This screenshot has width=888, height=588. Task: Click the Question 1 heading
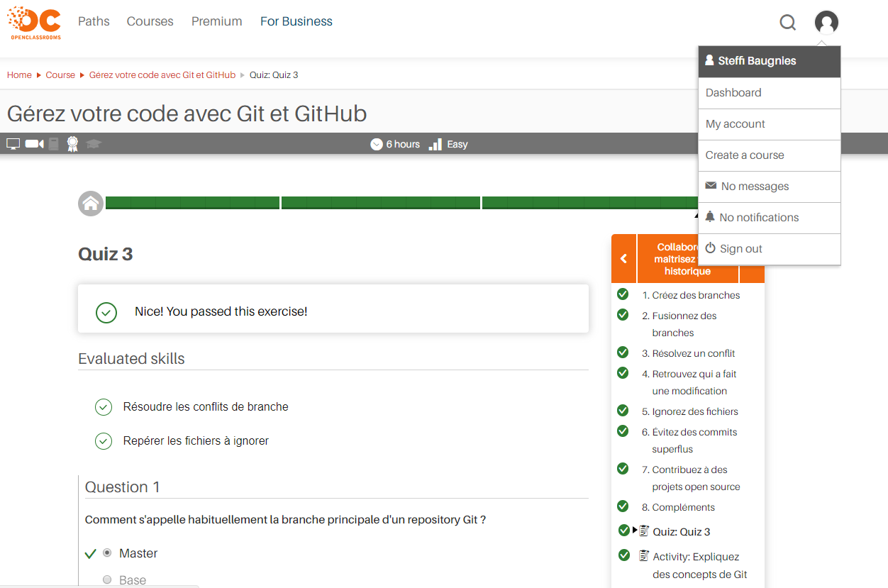coord(122,487)
